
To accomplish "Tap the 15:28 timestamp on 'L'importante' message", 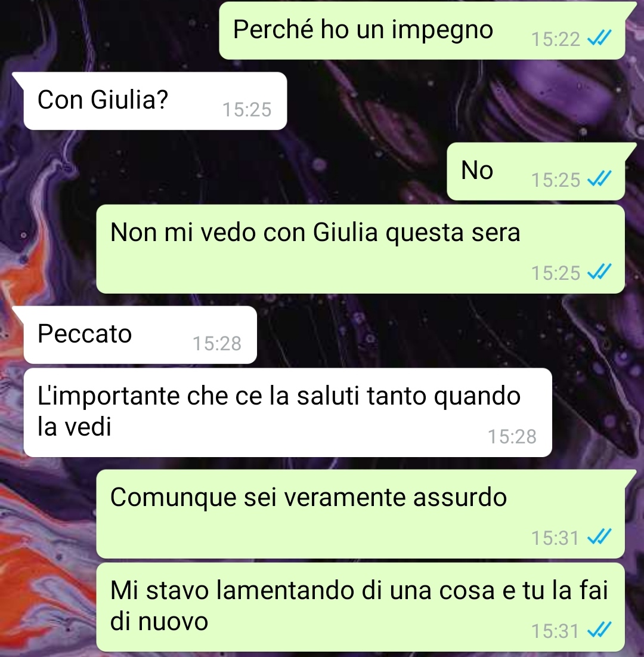I will click(x=512, y=437).
